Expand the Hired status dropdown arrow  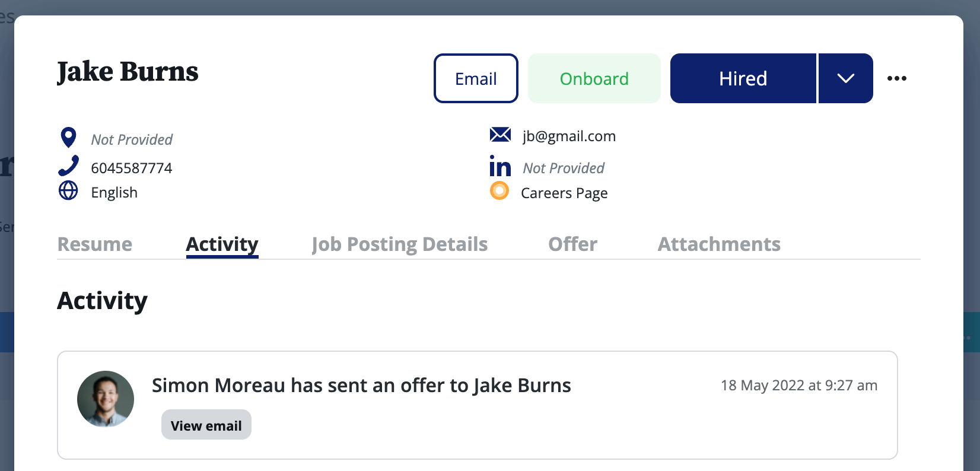(845, 78)
